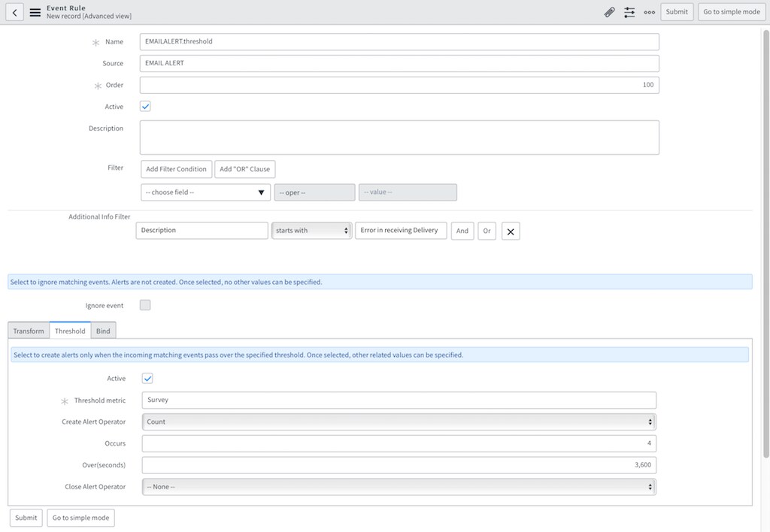Open the more options ellipsis icon
The image size is (770, 532).
coord(649,12)
